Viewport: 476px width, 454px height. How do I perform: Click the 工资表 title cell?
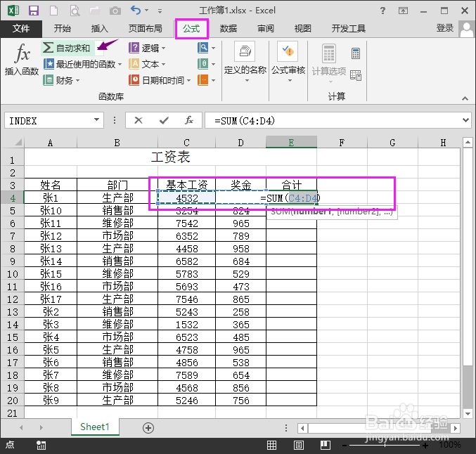coord(170,157)
